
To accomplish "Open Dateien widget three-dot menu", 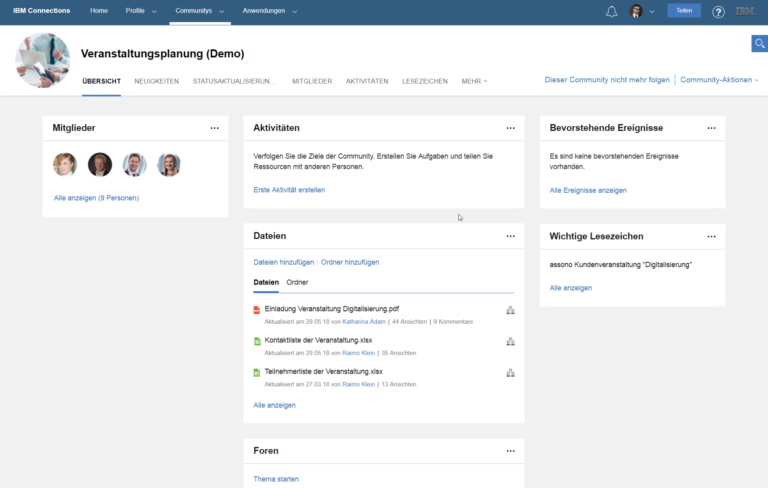I will 510,236.
